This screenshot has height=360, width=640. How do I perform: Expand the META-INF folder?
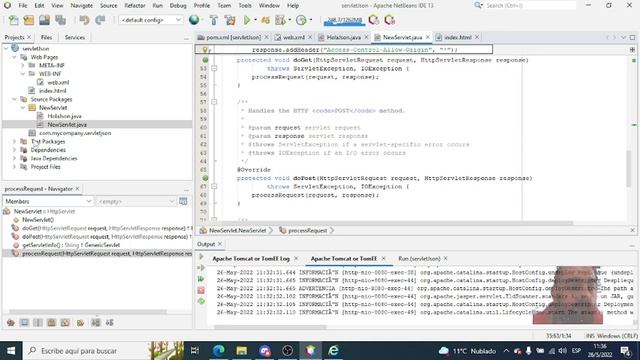23,65
